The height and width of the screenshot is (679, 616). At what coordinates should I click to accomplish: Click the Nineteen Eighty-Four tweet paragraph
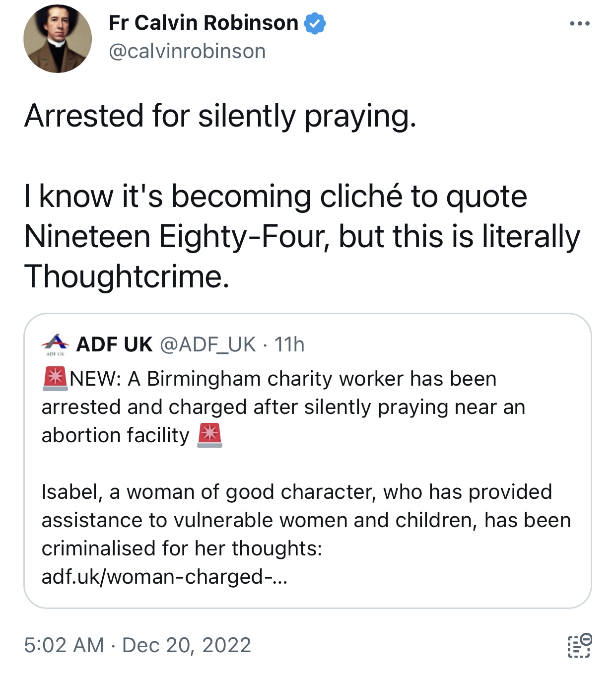pyautogui.click(x=302, y=236)
